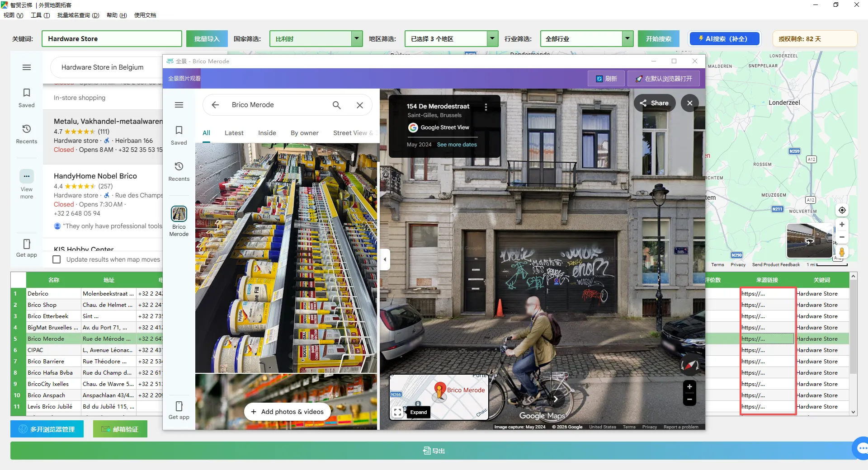Open 使用文档 menu

pyautogui.click(x=145, y=15)
